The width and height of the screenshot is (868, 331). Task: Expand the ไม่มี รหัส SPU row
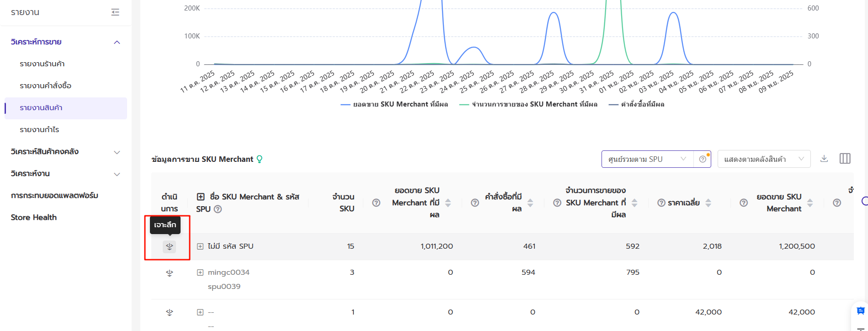click(200, 246)
